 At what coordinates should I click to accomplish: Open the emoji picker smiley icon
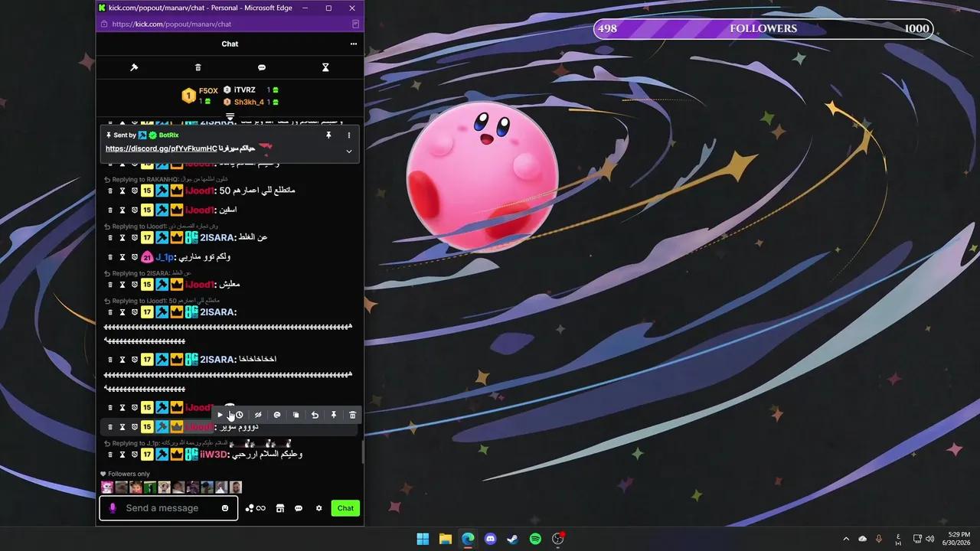coord(225,508)
